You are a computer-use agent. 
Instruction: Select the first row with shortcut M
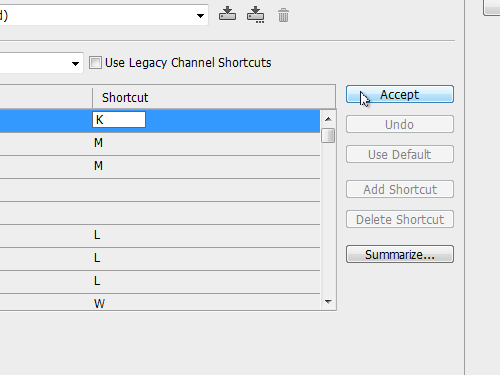point(160,143)
